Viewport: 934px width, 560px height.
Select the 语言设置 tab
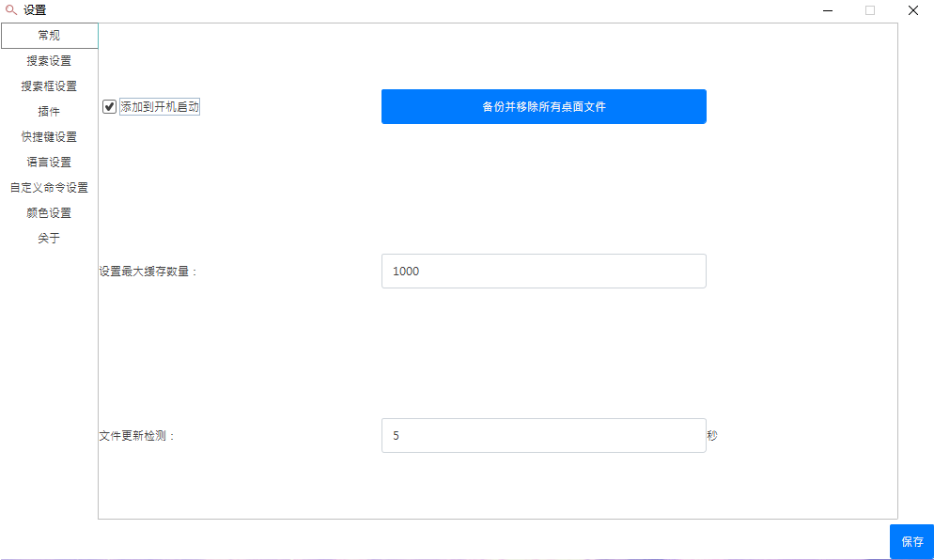tap(49, 163)
